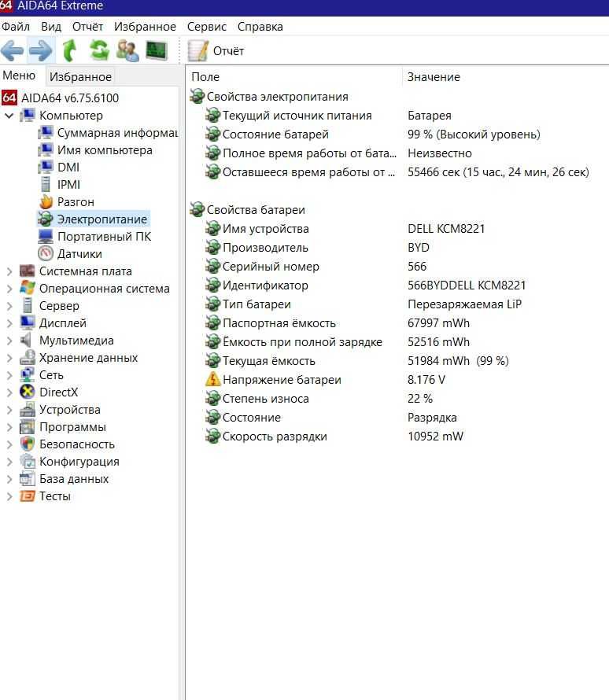
Task: Refresh the page with green arrows icon
Action: coord(99,50)
